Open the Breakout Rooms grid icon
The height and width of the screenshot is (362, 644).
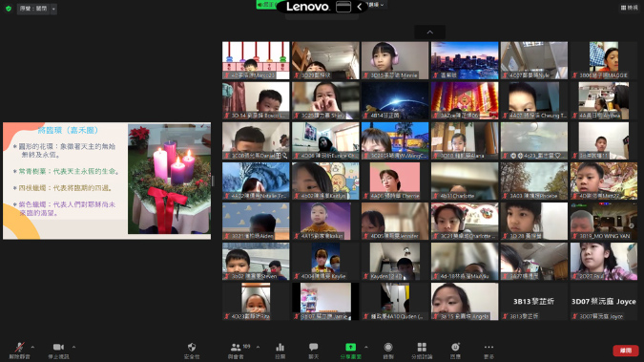click(x=422, y=347)
